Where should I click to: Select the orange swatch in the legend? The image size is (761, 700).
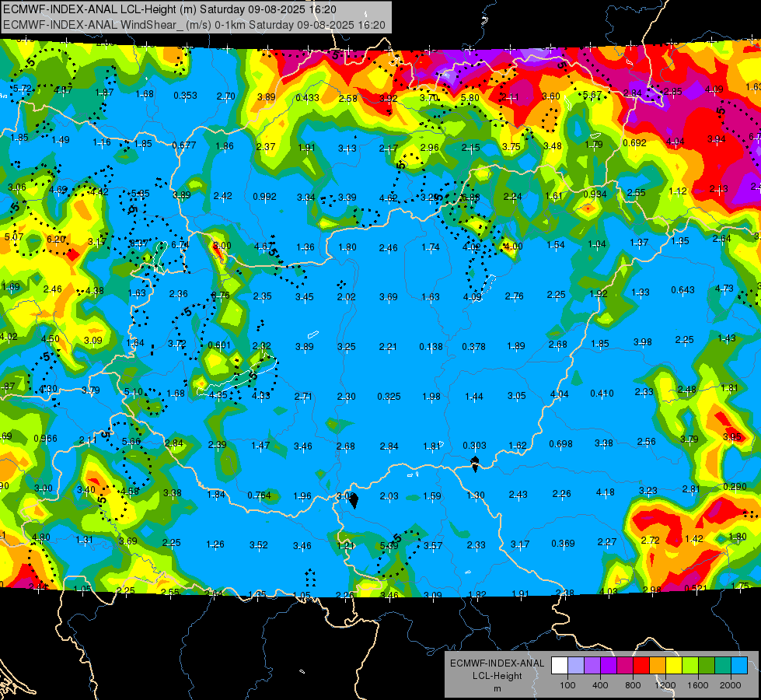[x=658, y=666]
